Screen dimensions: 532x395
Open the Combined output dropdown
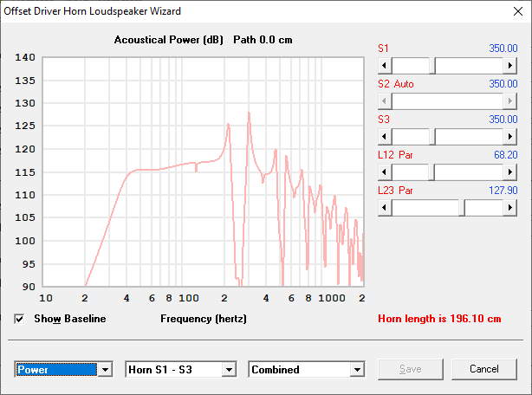[x=357, y=370]
